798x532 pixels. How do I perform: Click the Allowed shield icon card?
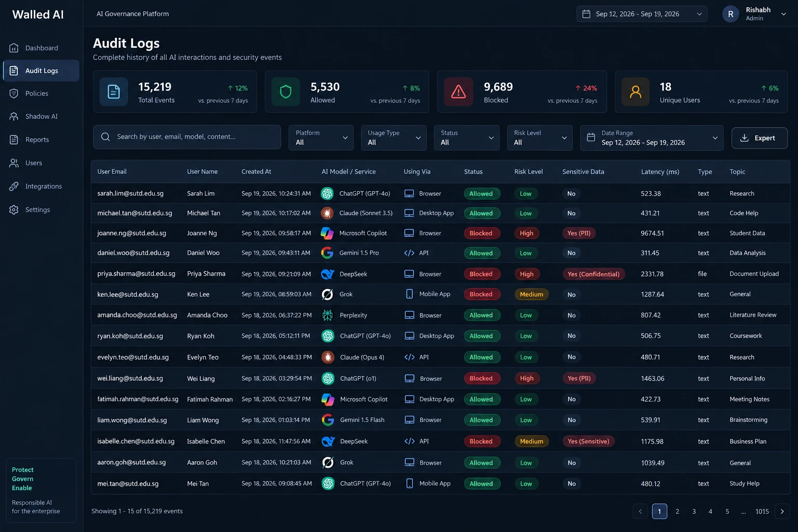click(286, 92)
